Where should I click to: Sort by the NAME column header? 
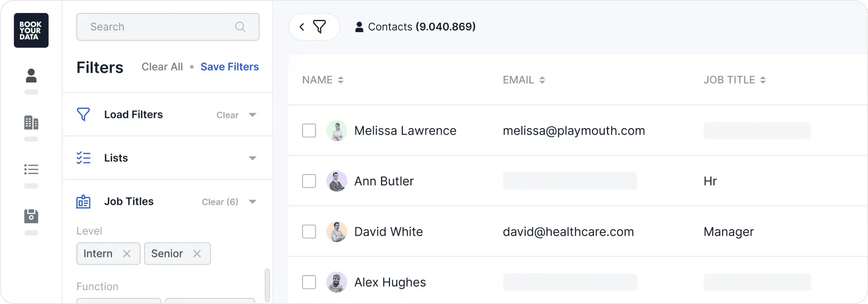(323, 80)
